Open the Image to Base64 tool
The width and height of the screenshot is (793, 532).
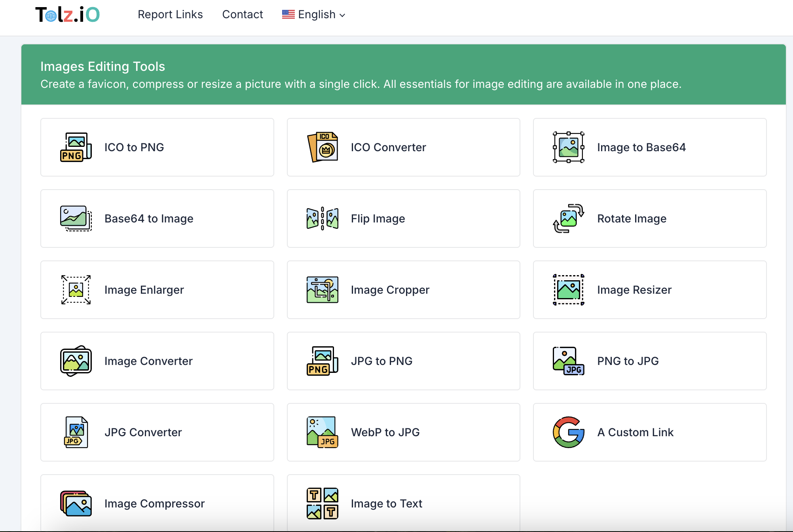(x=650, y=147)
